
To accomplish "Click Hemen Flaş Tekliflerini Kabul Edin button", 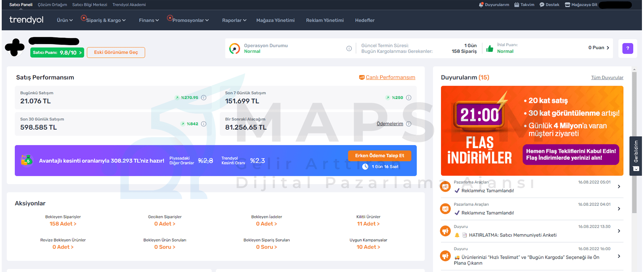I will 571,155.
